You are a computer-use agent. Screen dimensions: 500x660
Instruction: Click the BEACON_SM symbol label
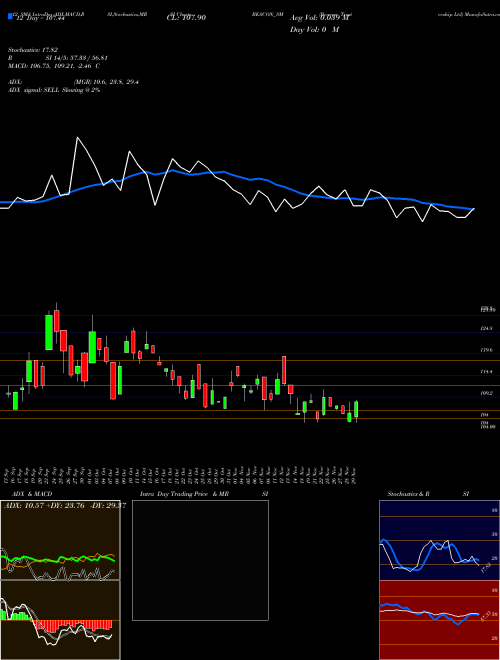[267, 14]
